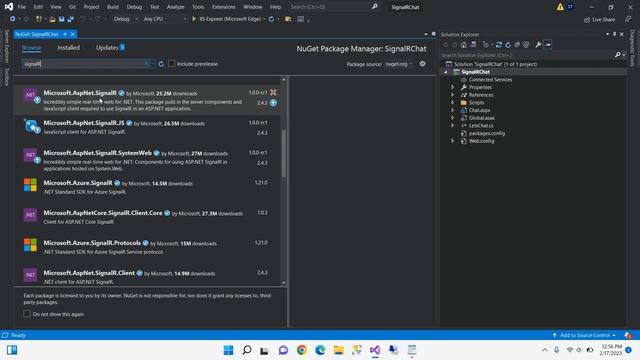Select the Microsoft.AspNet.SignalR.Client package

147,277
